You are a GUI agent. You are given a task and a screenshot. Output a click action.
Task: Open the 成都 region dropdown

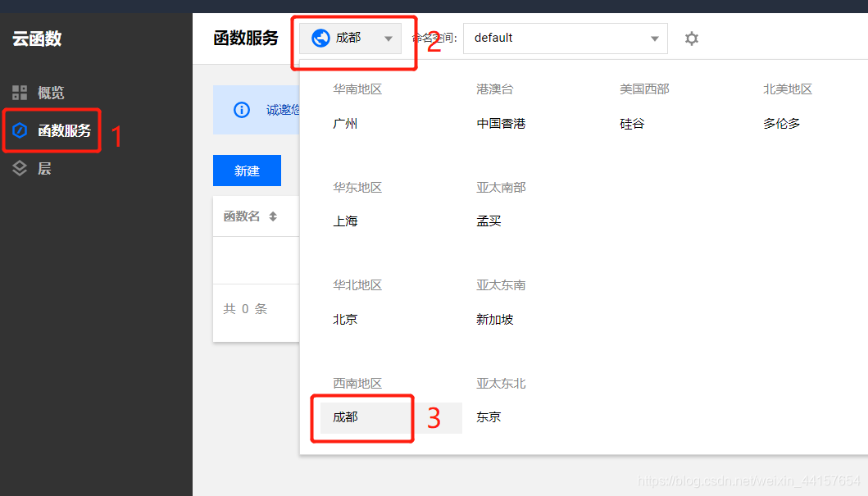(x=351, y=39)
